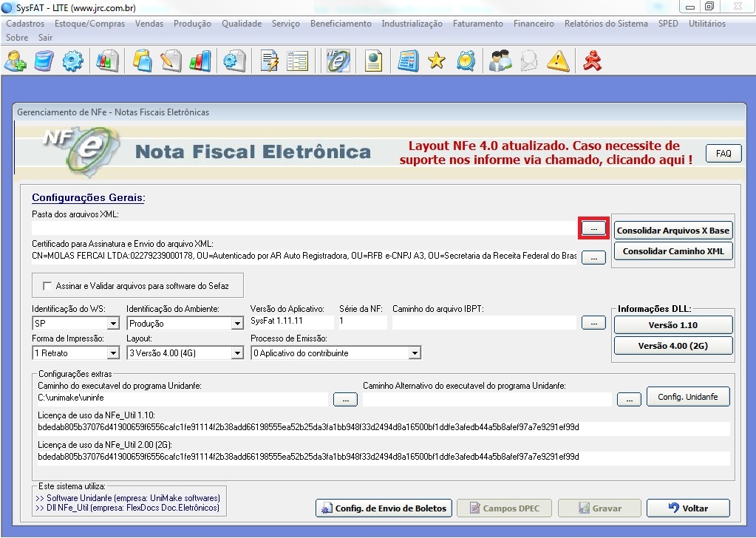This screenshot has height=538, width=756.
Task: Open the Industrialização menu
Action: [x=412, y=24]
